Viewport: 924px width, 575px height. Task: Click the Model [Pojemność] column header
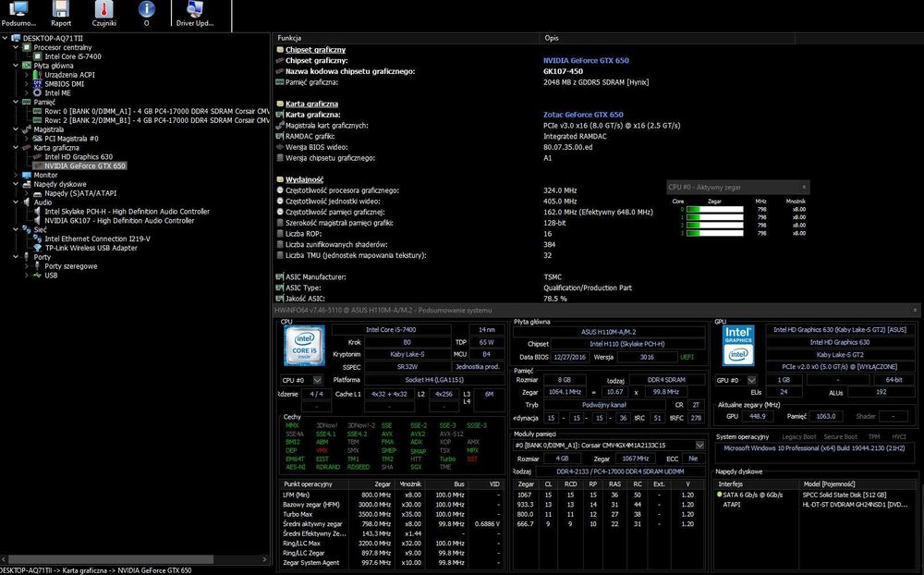point(857,484)
